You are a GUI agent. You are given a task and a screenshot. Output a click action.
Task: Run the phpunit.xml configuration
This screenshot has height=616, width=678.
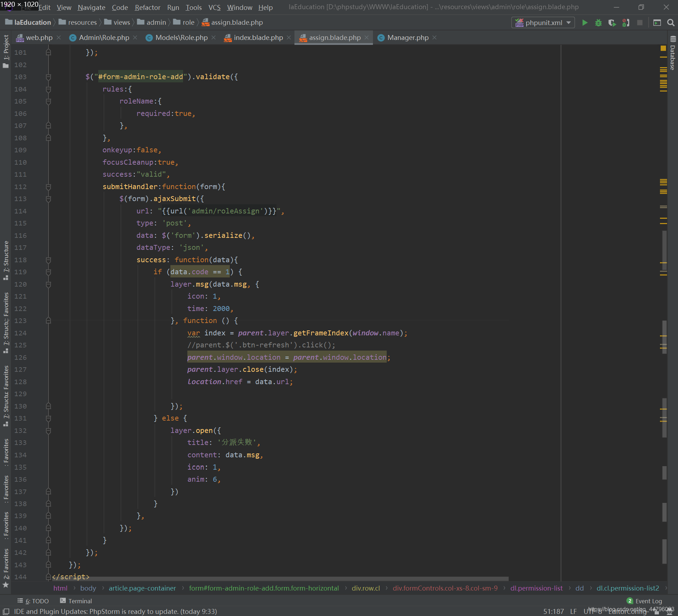(585, 23)
